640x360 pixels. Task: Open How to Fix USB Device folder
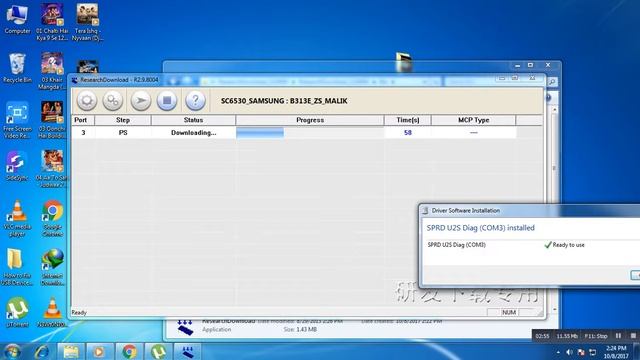click(16, 267)
